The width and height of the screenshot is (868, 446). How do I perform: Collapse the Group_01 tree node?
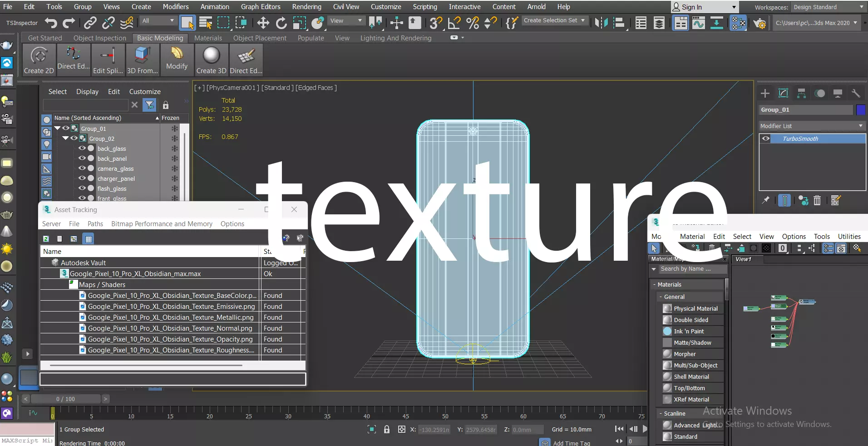58,129
